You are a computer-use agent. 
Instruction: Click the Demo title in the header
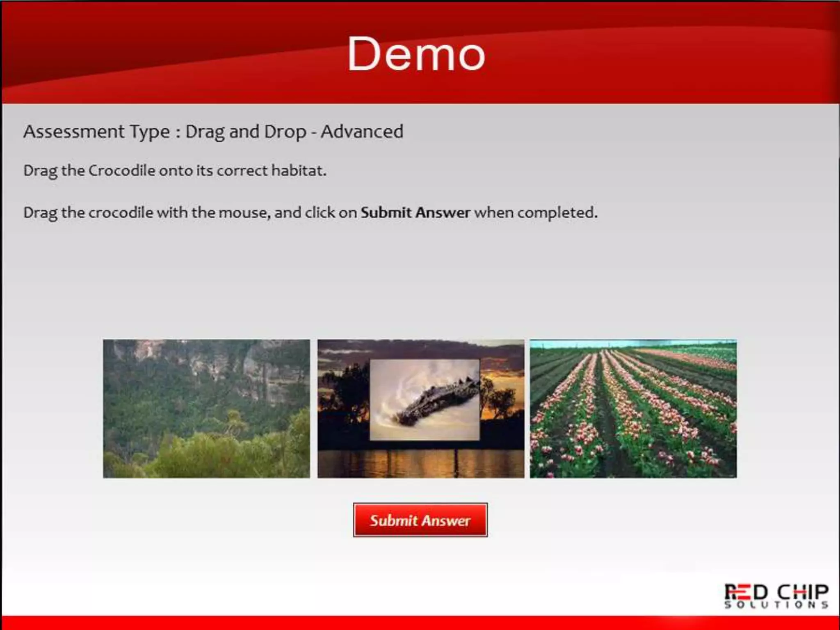(416, 54)
